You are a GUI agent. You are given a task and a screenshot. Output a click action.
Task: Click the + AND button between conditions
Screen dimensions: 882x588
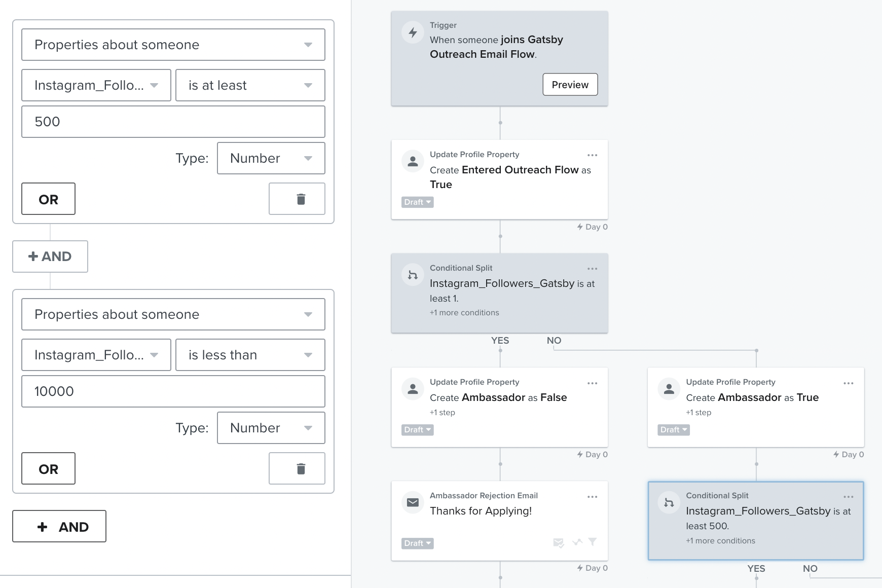click(50, 256)
